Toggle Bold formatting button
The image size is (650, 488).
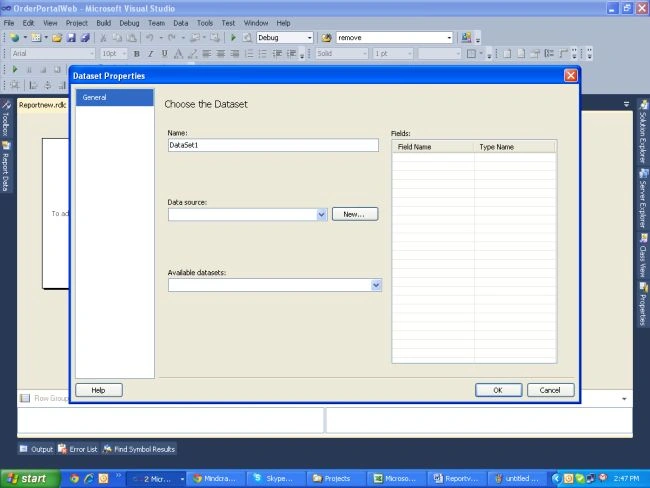click(136, 53)
